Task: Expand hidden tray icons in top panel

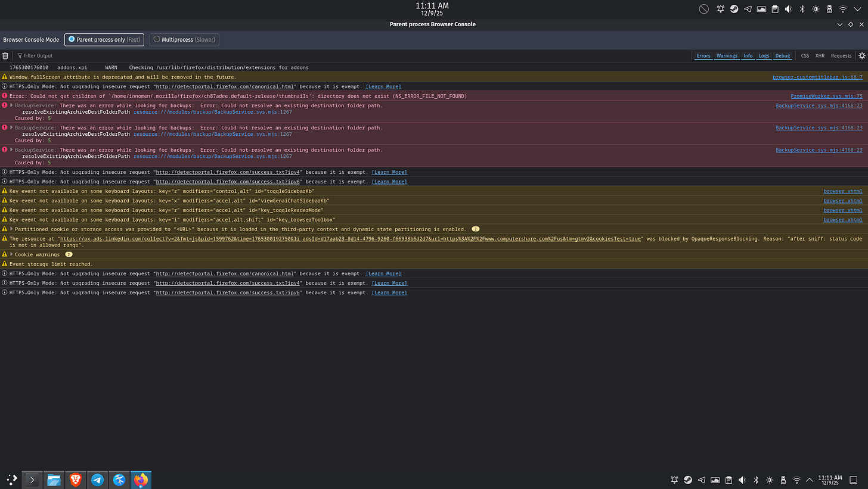Action: click(x=857, y=9)
